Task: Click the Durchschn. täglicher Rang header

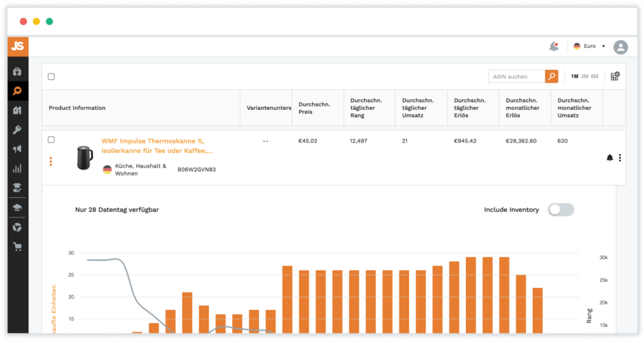Action: [x=366, y=108]
